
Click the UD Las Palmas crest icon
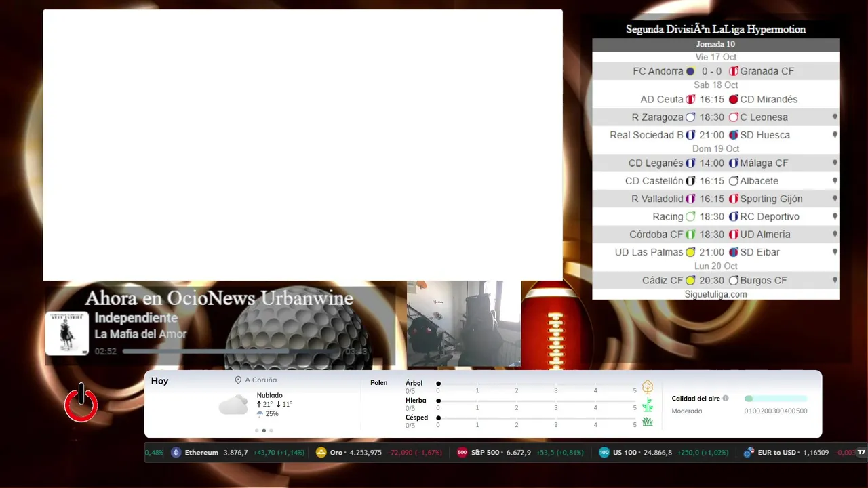[x=690, y=252]
